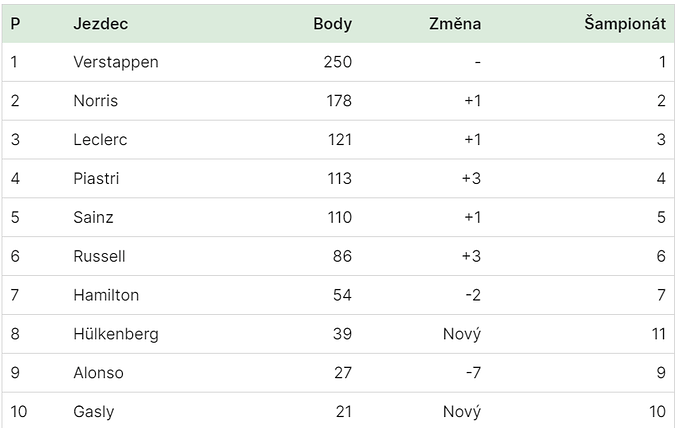Select the Russell driver name
690x428 pixels.
pos(99,256)
